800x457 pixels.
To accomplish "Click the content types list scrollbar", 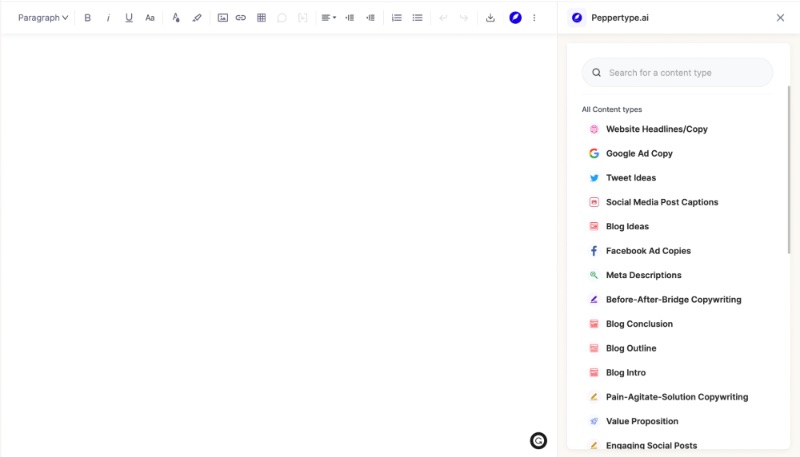I will coord(789,169).
